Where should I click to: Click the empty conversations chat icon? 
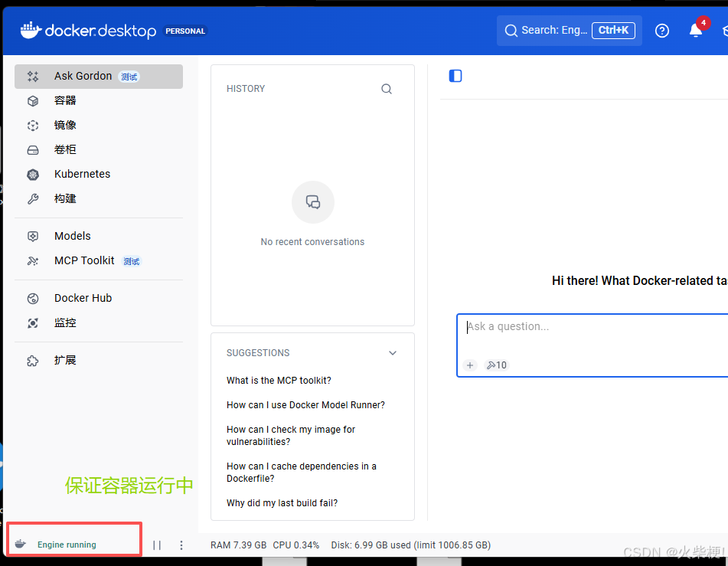313,202
